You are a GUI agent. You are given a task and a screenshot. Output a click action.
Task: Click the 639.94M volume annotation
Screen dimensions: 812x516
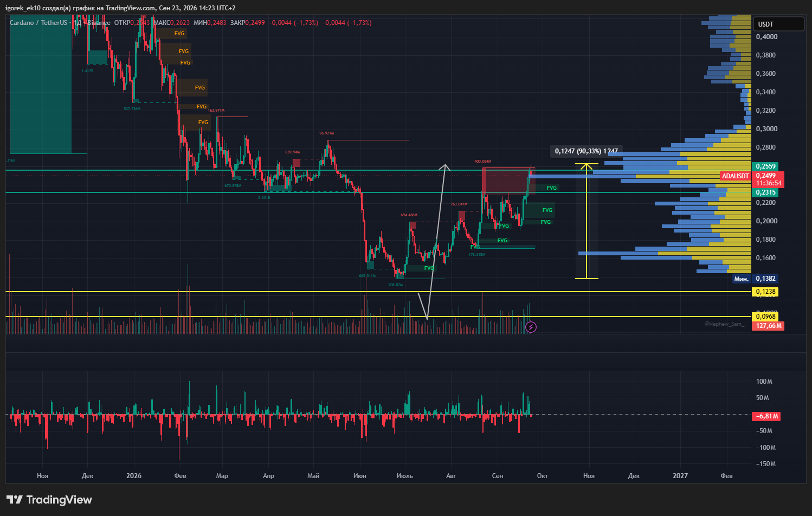coord(292,152)
